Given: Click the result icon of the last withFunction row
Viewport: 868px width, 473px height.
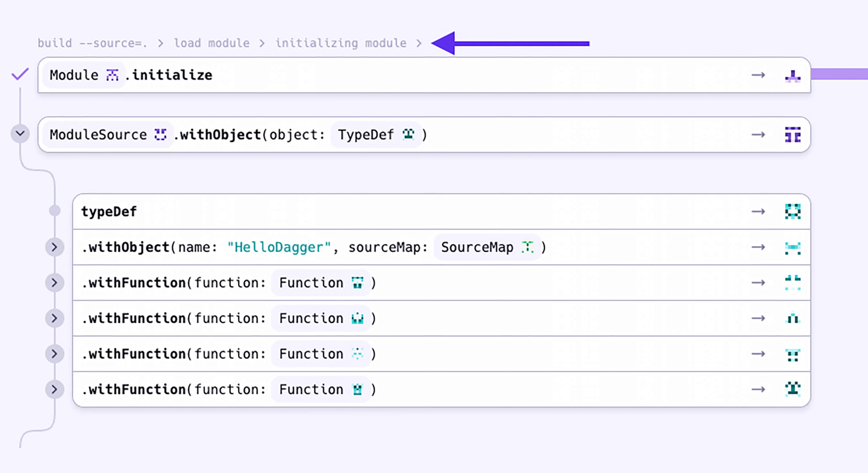Looking at the screenshot, I should 792,389.
